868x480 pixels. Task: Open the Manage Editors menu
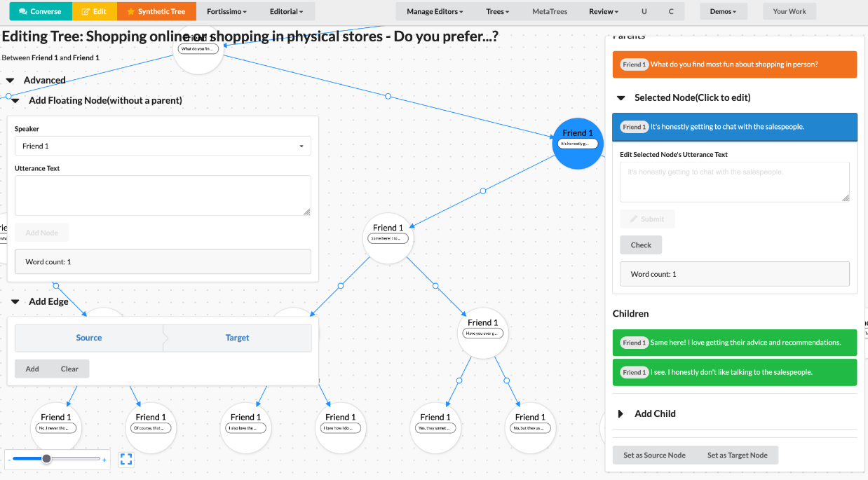tap(435, 11)
